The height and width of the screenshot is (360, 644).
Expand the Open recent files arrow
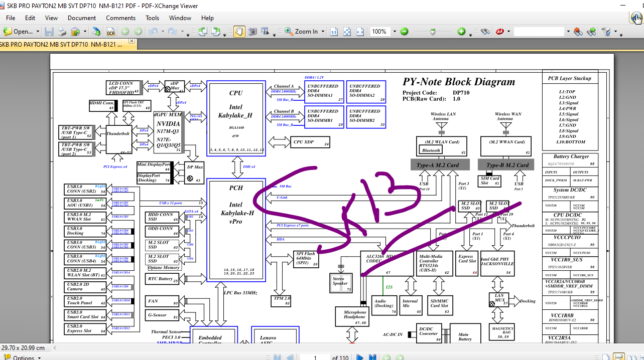(38, 32)
